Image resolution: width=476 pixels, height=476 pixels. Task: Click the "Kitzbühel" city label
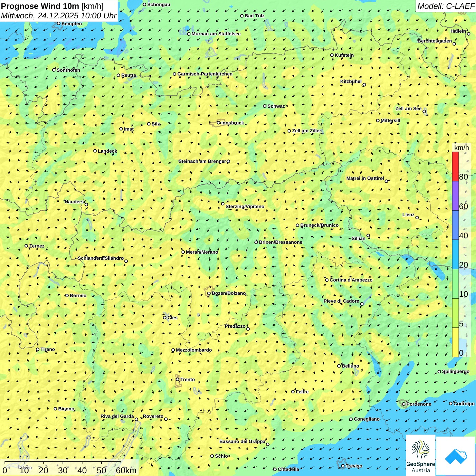point(351,82)
